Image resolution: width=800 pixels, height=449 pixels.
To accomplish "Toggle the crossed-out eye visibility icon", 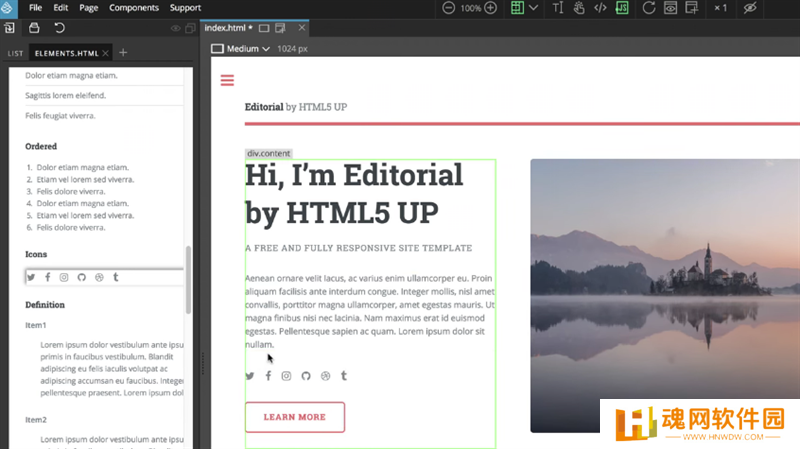I will 749,8.
